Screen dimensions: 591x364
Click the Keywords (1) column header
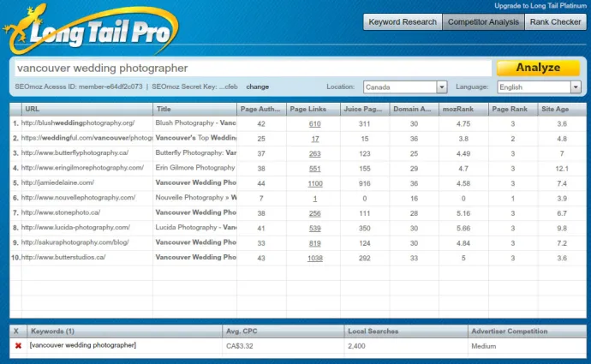point(124,331)
